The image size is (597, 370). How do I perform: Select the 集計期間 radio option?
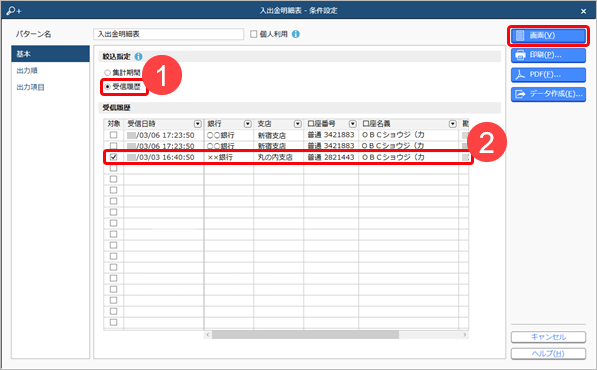[107, 72]
